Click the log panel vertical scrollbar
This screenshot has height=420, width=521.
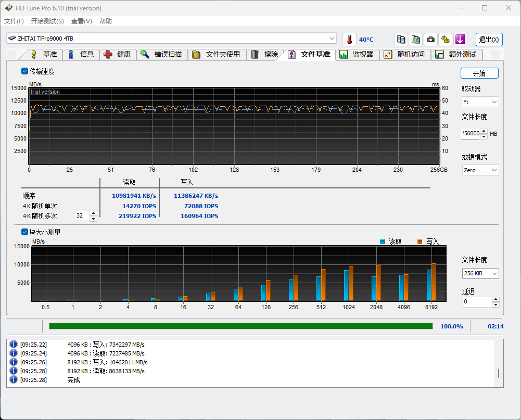coord(499,373)
